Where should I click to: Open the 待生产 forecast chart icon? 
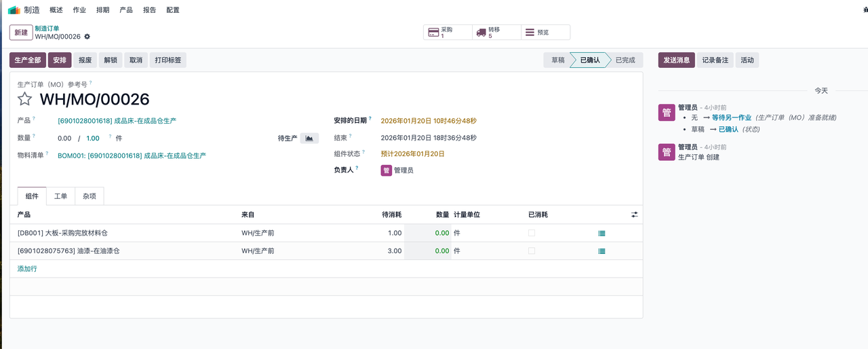click(309, 138)
